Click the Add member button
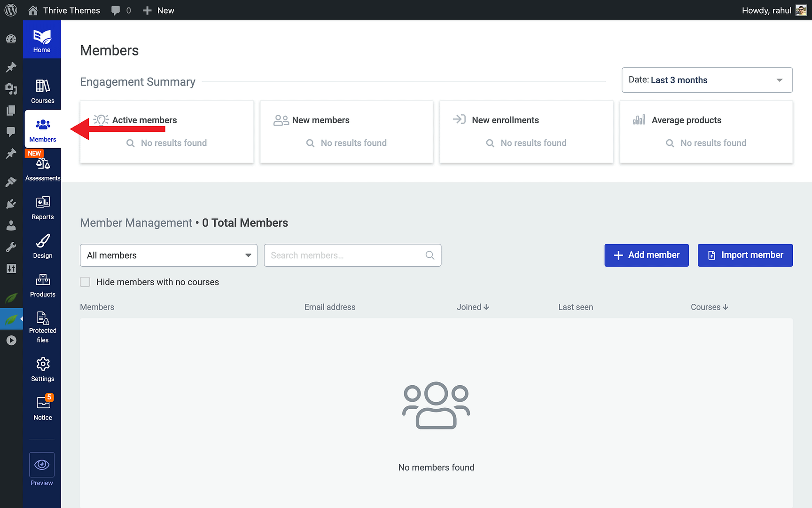The width and height of the screenshot is (812, 508). (646, 255)
